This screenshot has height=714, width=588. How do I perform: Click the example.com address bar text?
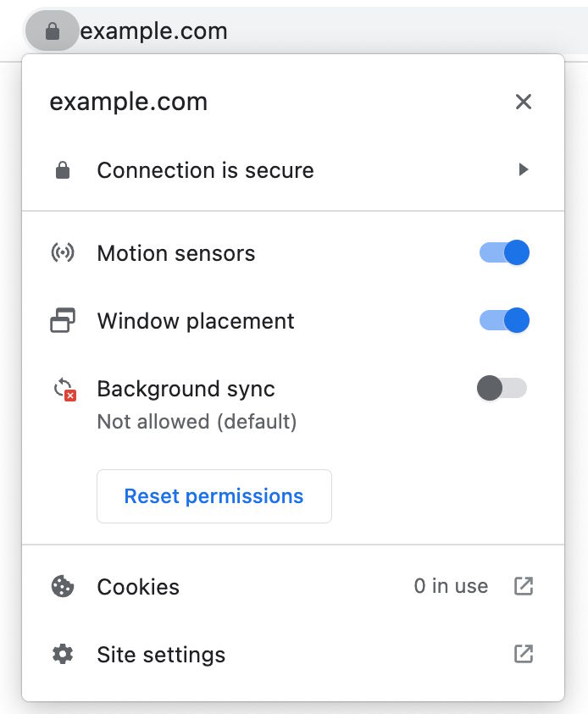coord(154,32)
